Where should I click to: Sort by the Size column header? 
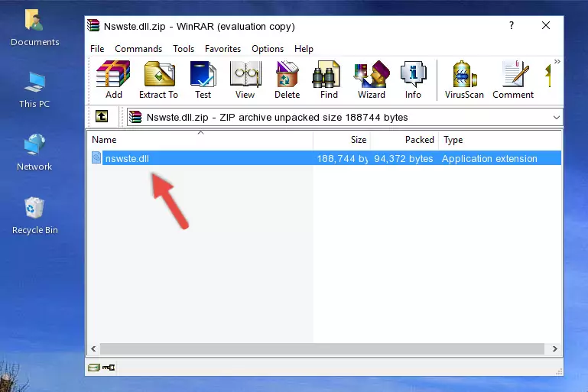tap(342, 139)
